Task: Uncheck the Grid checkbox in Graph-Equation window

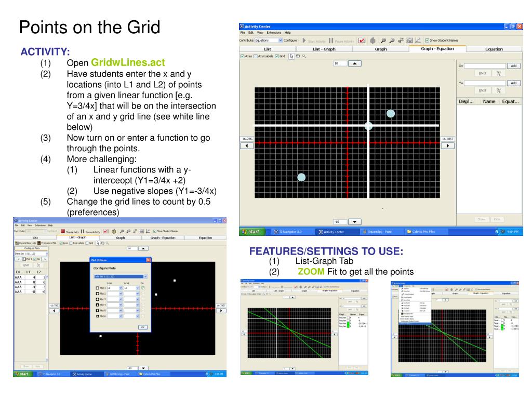Action: pyautogui.click(x=277, y=56)
